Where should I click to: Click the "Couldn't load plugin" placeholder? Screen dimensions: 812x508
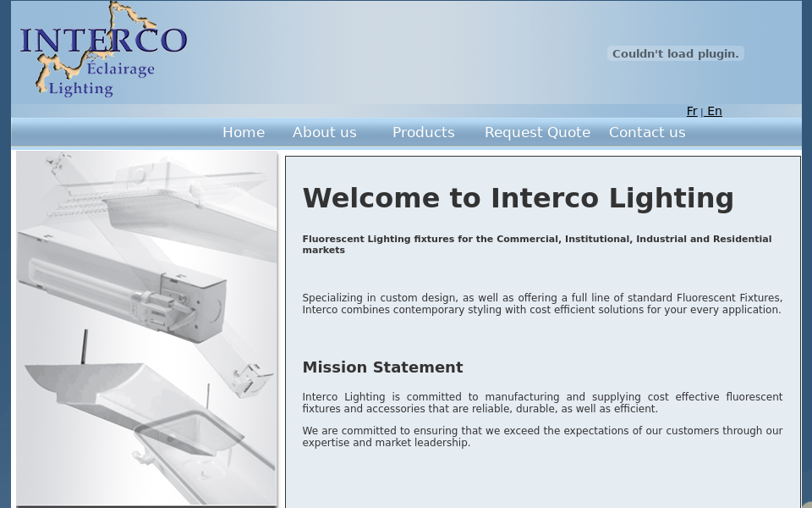point(675,53)
